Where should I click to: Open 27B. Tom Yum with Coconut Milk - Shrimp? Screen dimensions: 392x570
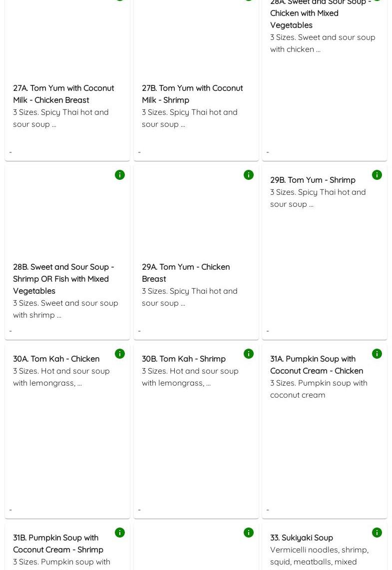click(x=192, y=94)
